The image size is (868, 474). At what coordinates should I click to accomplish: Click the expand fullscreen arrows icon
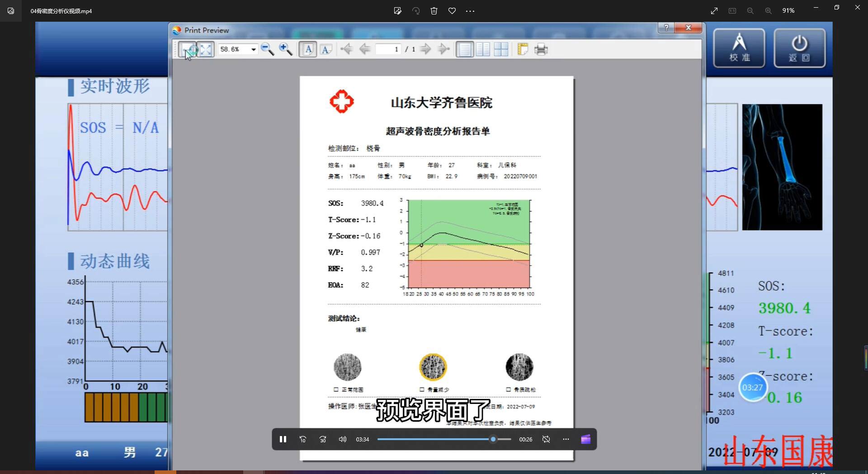(714, 11)
